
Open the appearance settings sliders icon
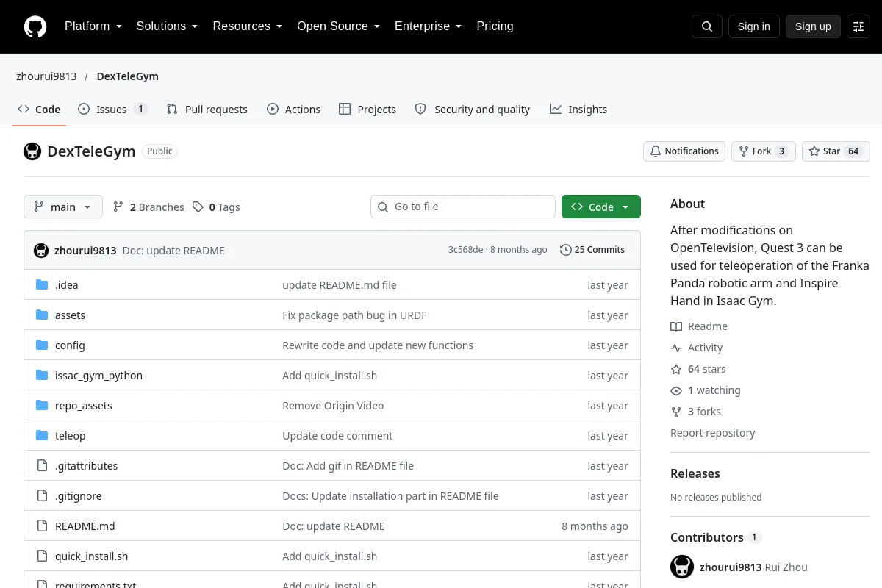point(858,26)
